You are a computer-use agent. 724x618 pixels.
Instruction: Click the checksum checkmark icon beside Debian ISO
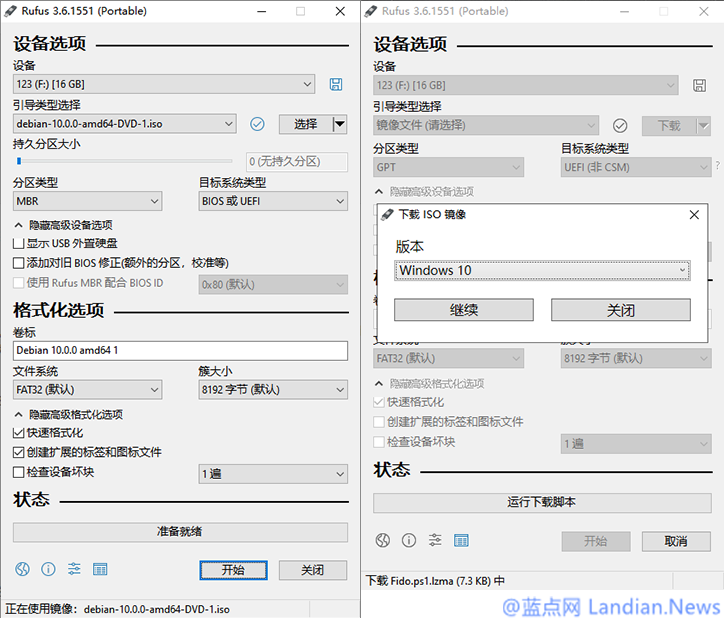(x=257, y=124)
